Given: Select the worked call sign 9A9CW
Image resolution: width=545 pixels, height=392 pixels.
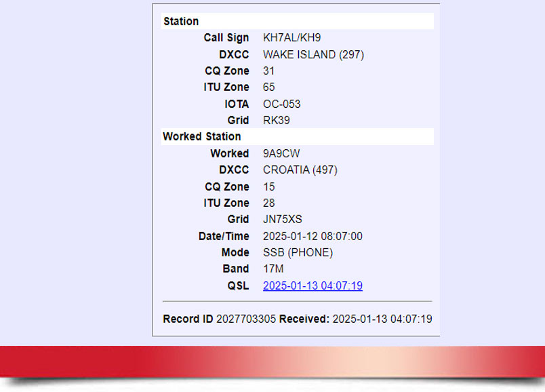Looking at the screenshot, I should click(x=281, y=154).
